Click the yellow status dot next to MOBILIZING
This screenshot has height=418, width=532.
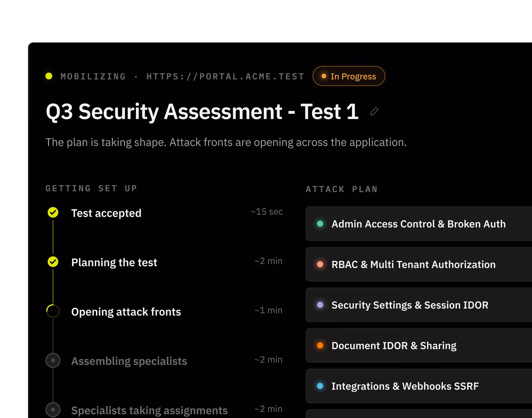tap(49, 76)
